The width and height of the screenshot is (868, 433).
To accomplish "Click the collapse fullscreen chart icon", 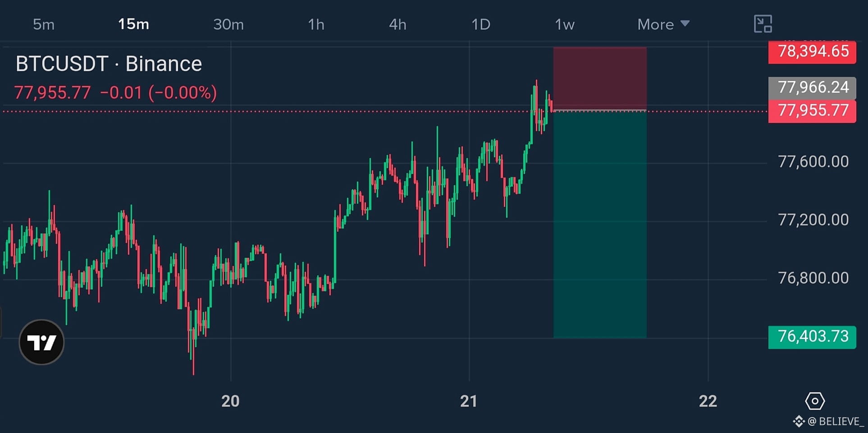I will (x=763, y=24).
